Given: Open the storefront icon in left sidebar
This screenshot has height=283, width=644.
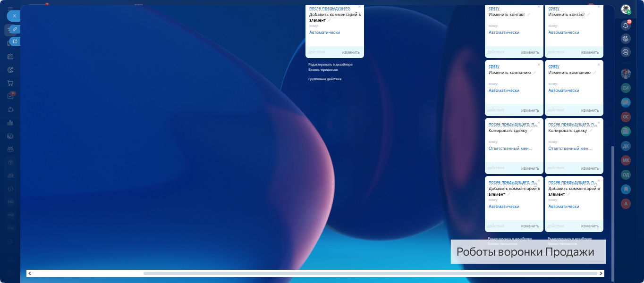Looking at the screenshot, I should [x=10, y=57].
